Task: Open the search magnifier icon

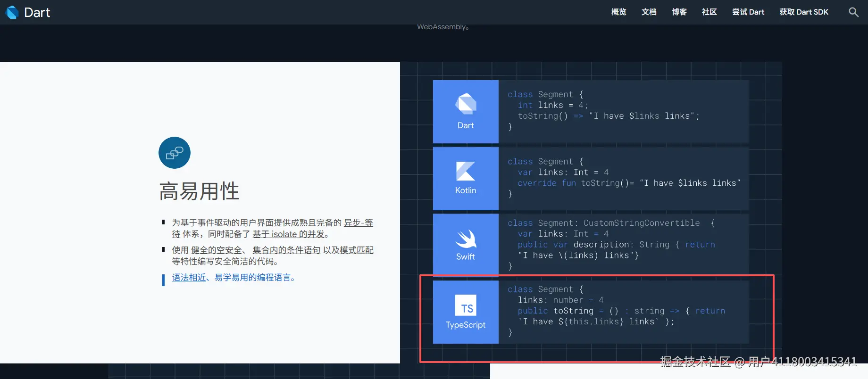Action: pos(853,12)
